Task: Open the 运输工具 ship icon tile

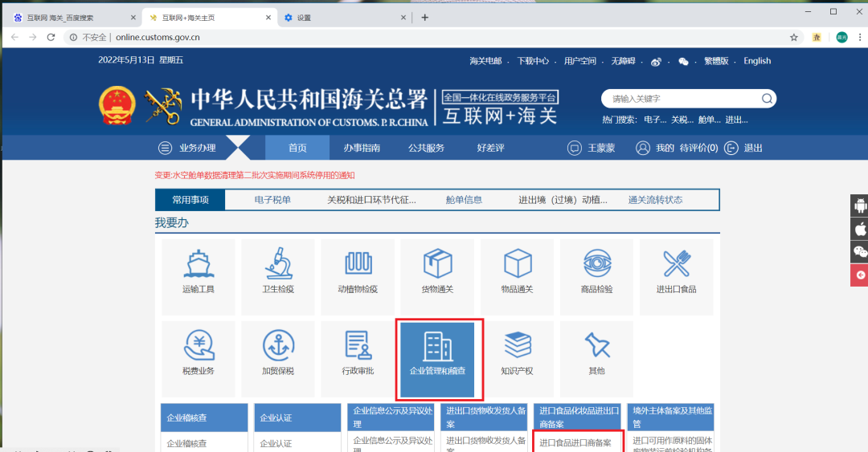Action: point(199,275)
